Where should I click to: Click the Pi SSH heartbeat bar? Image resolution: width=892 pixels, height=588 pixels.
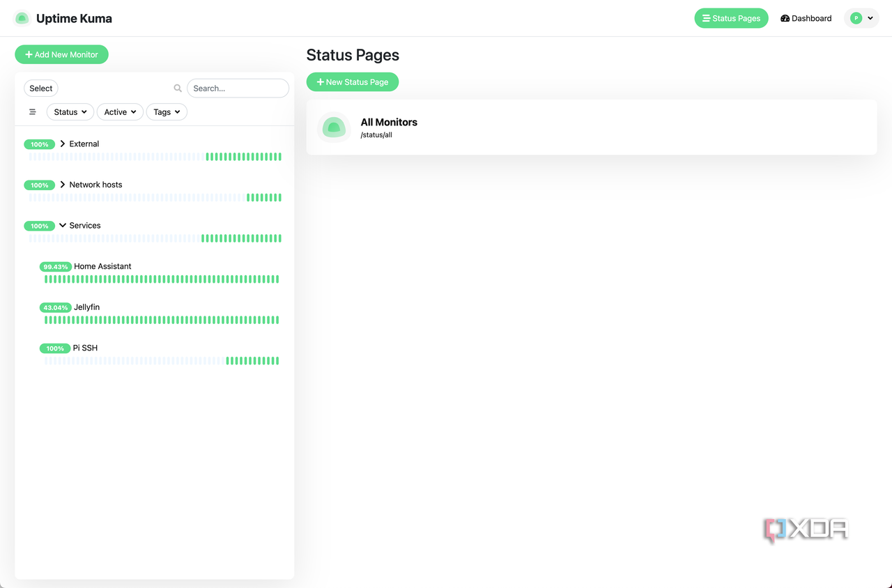click(162, 361)
